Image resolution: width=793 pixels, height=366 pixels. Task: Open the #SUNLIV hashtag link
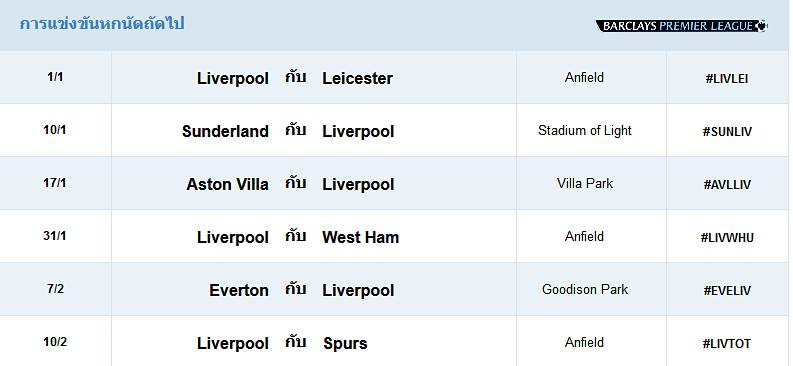[x=727, y=132]
